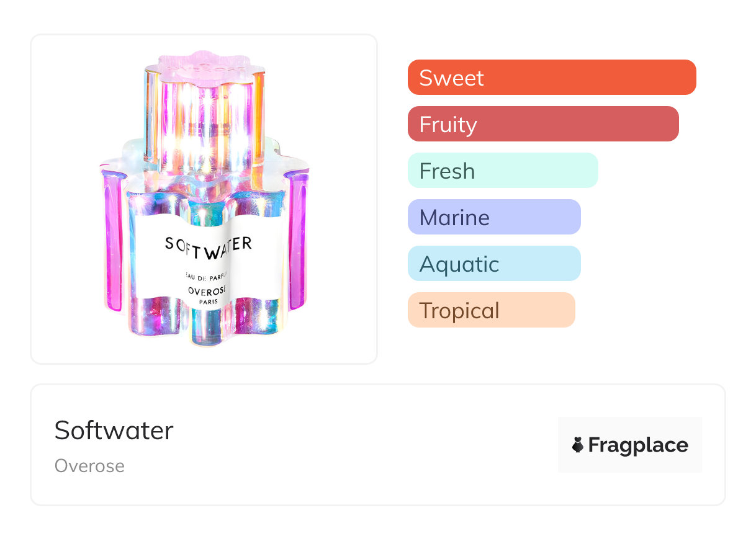Select the red Fruity accord bar

(543, 124)
